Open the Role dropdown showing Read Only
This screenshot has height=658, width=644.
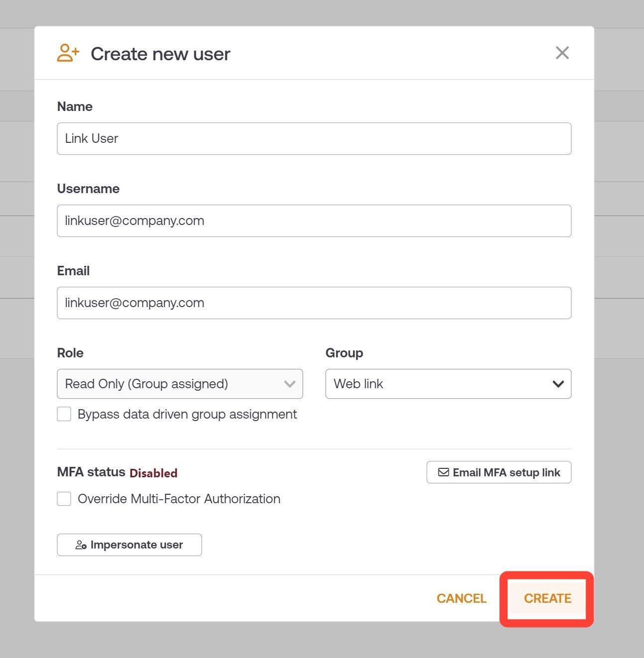point(180,384)
